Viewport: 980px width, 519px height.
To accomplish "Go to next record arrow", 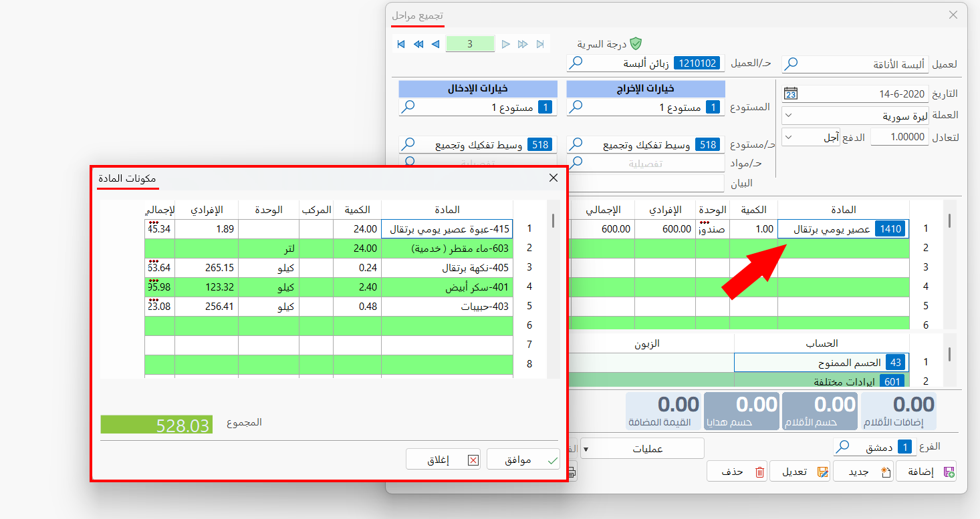I will (506, 44).
